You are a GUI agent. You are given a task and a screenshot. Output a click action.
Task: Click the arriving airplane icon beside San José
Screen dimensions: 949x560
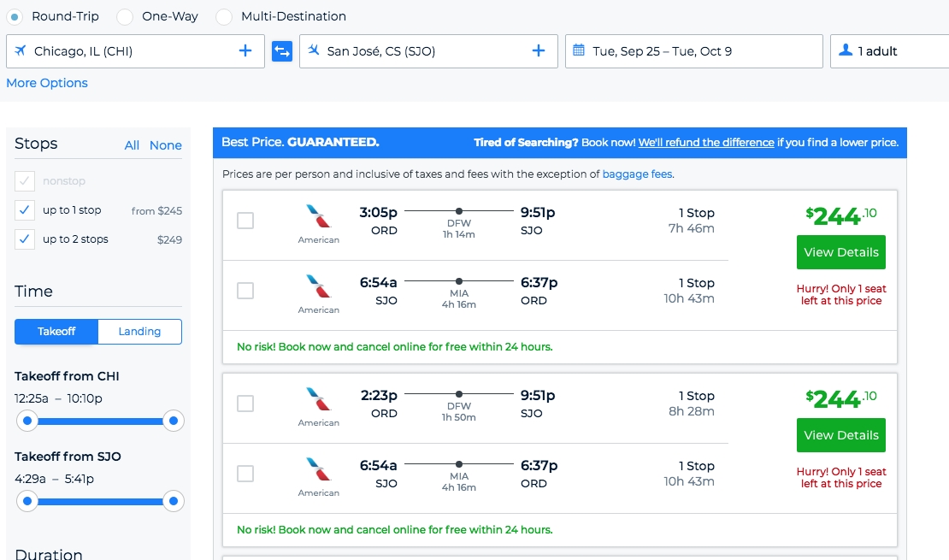pyautogui.click(x=314, y=51)
